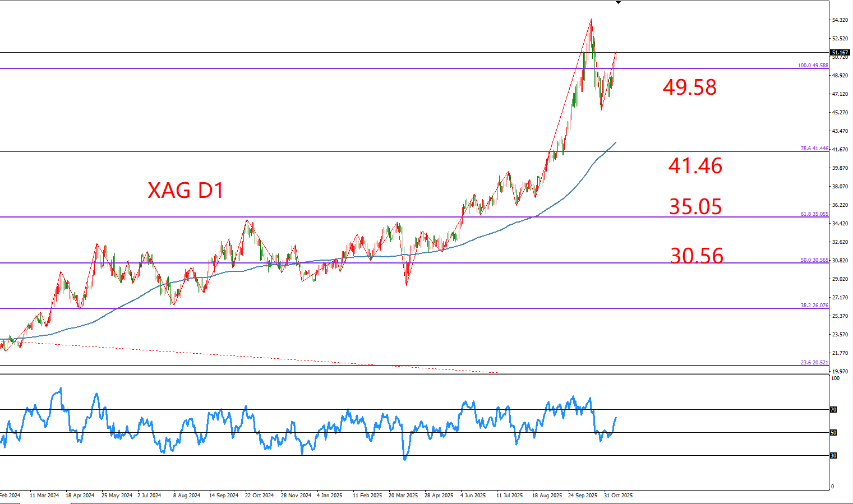Click the Fibonacci 23.6 level label 20.521
The width and height of the screenshot is (853, 504).
(814, 363)
